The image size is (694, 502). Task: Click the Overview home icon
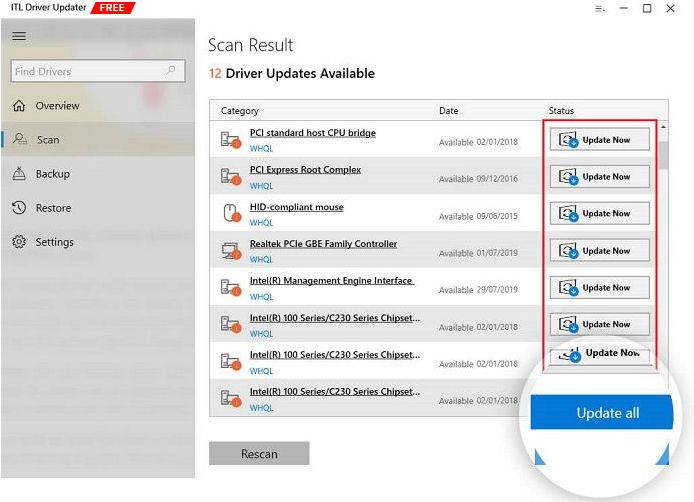(19, 105)
